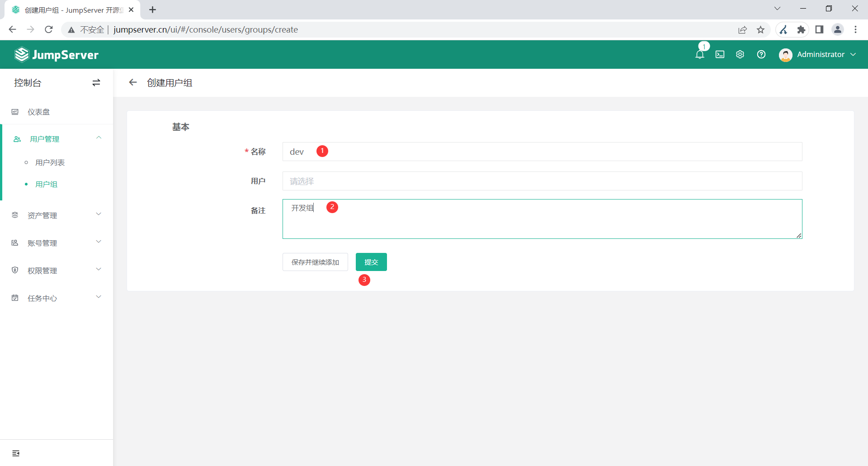868x466 pixels.
Task: Click the 基本 section heading
Action: 181,127
